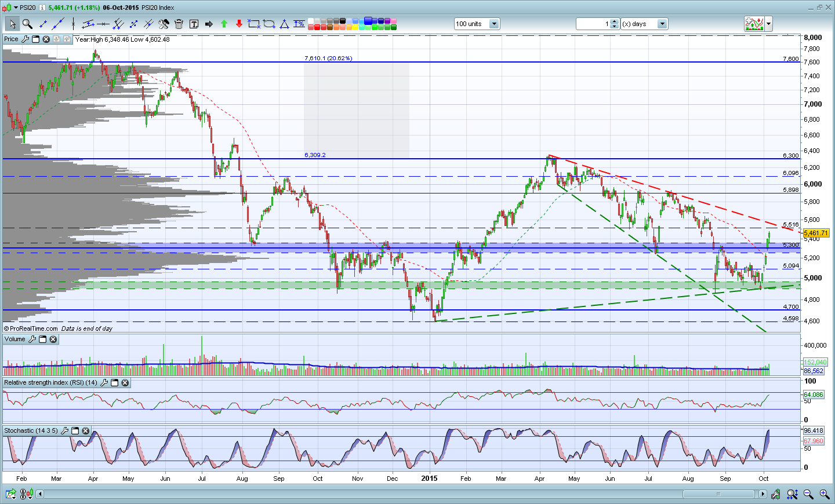Viewport: 835px width, 504px height.
Task: Close the Volume indicator panel
Action: pos(53,339)
